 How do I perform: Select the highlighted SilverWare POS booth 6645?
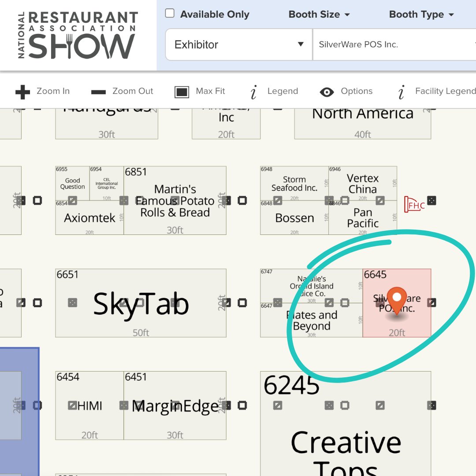coord(397,303)
